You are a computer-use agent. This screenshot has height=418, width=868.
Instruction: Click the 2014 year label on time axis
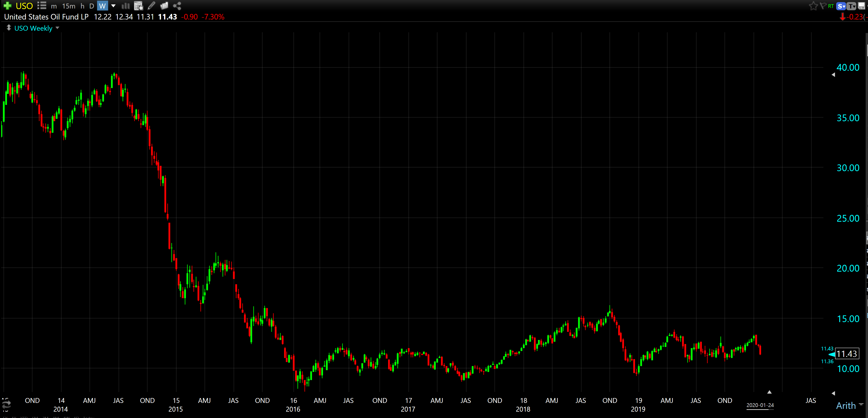pyautogui.click(x=61, y=409)
